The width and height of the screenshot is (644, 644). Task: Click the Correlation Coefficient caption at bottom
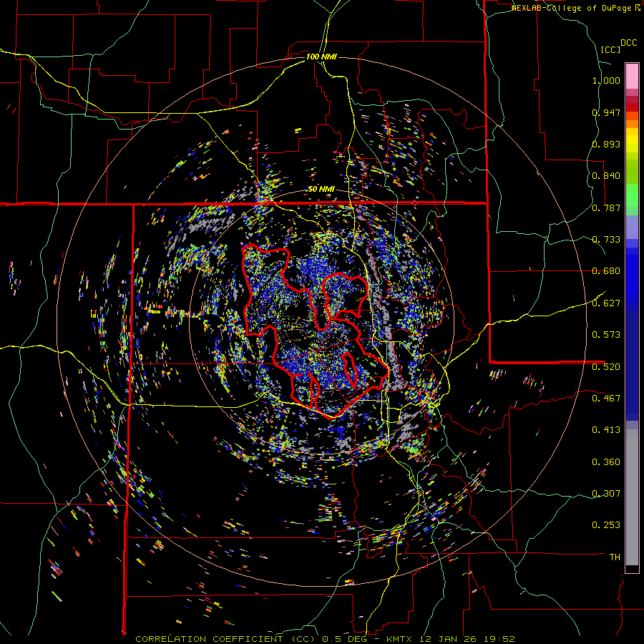point(325,639)
